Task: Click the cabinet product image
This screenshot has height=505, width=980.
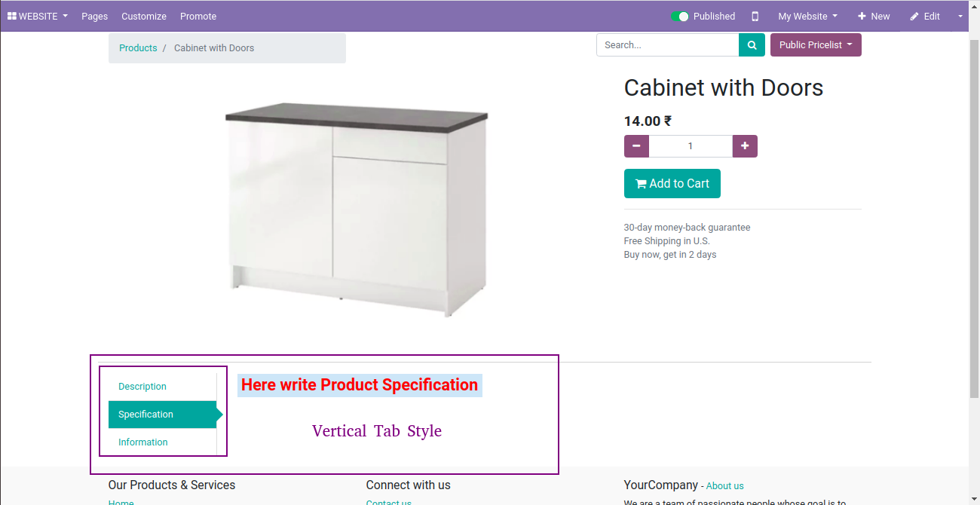Action: 357,210
